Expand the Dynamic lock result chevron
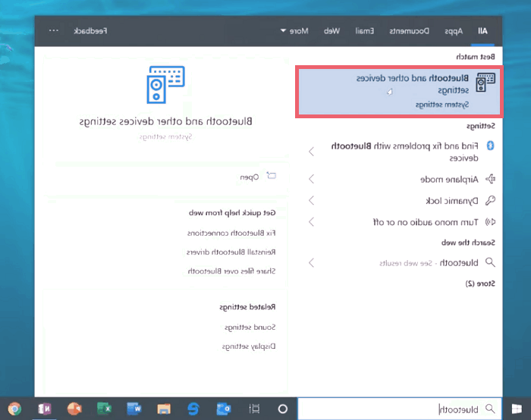Viewport: 531px width, 420px height. (311, 201)
